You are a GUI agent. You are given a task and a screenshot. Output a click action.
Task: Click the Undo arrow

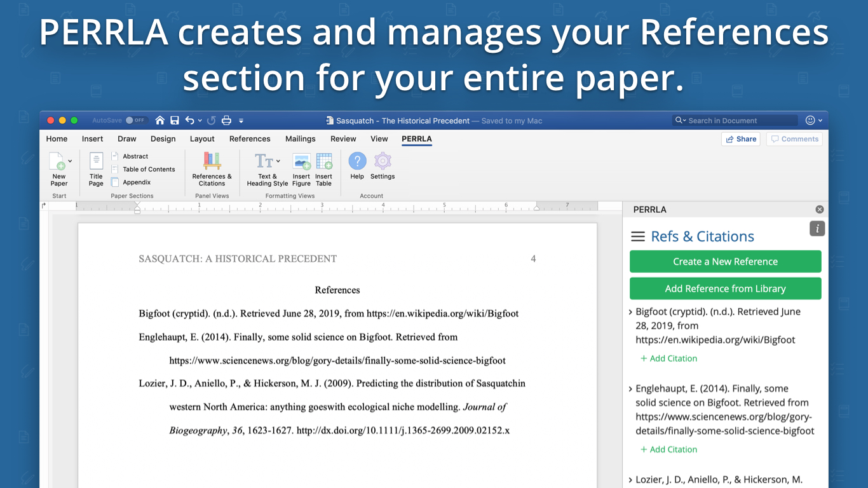click(x=189, y=120)
